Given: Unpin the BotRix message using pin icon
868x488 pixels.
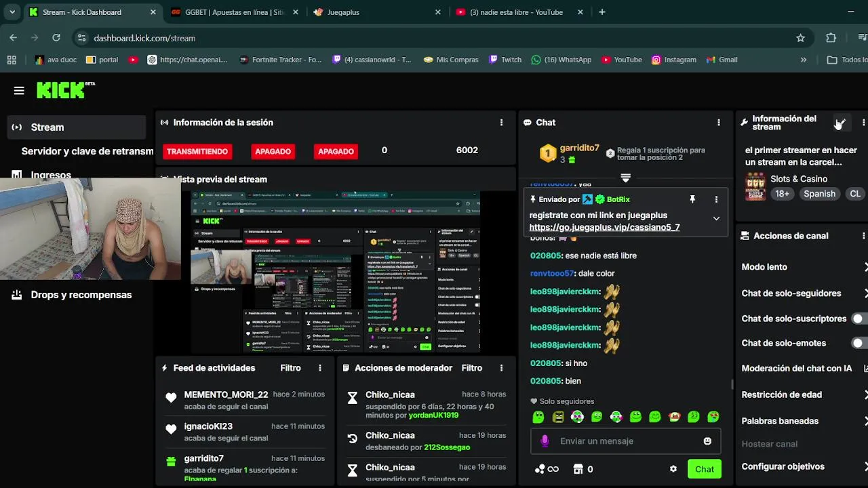Looking at the screenshot, I should coord(692,199).
